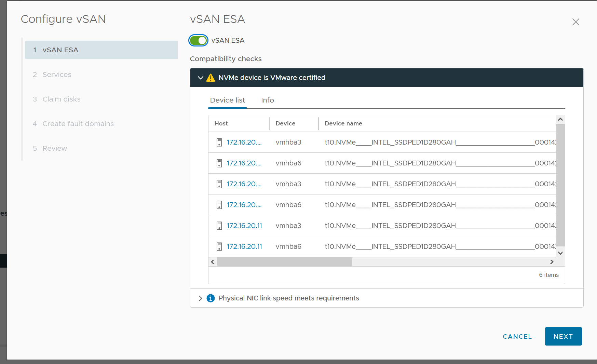Click the table scroll up arrow

pos(560,120)
